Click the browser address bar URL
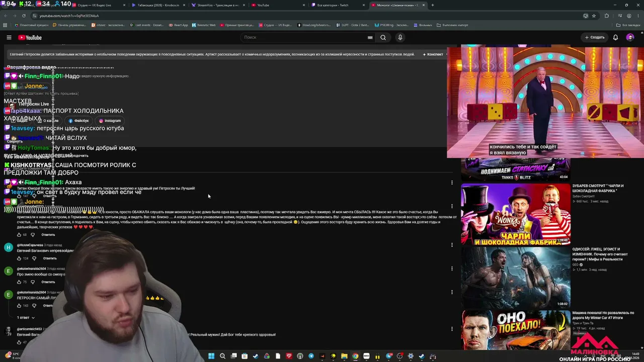 (69, 16)
